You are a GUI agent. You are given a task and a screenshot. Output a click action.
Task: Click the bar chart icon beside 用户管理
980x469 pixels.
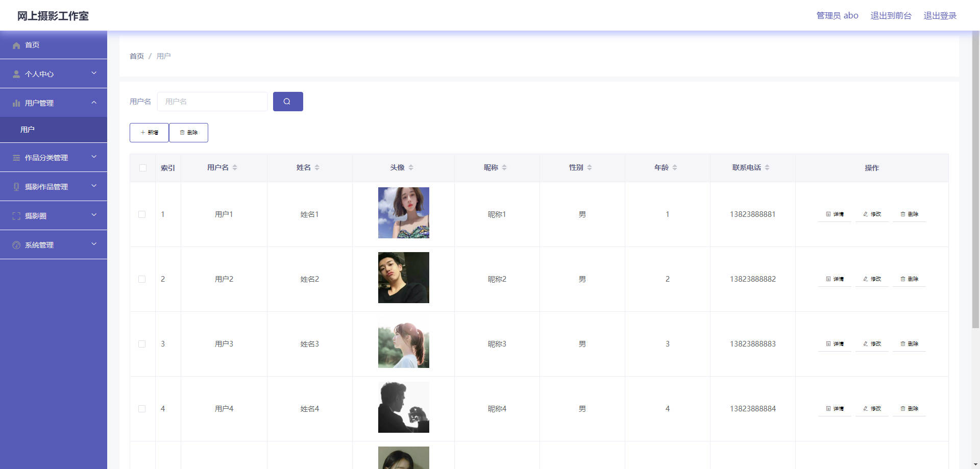click(16, 104)
